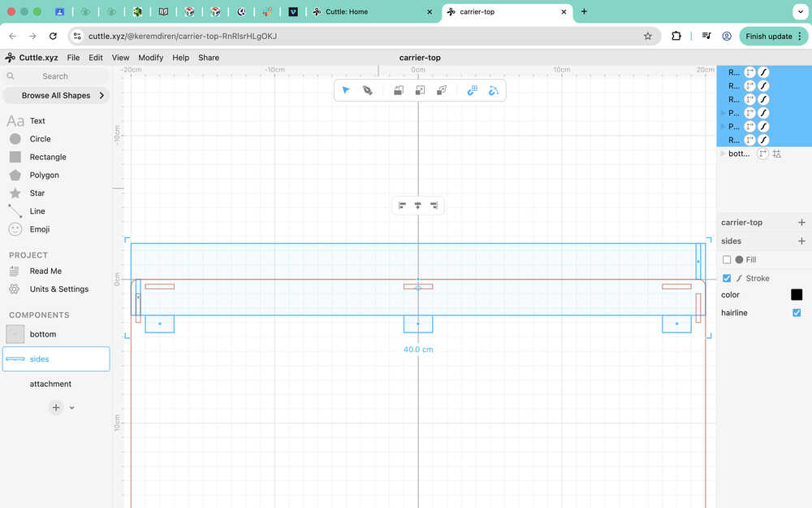Expand the bott... layer
This screenshot has height=508, width=812.
(723, 154)
